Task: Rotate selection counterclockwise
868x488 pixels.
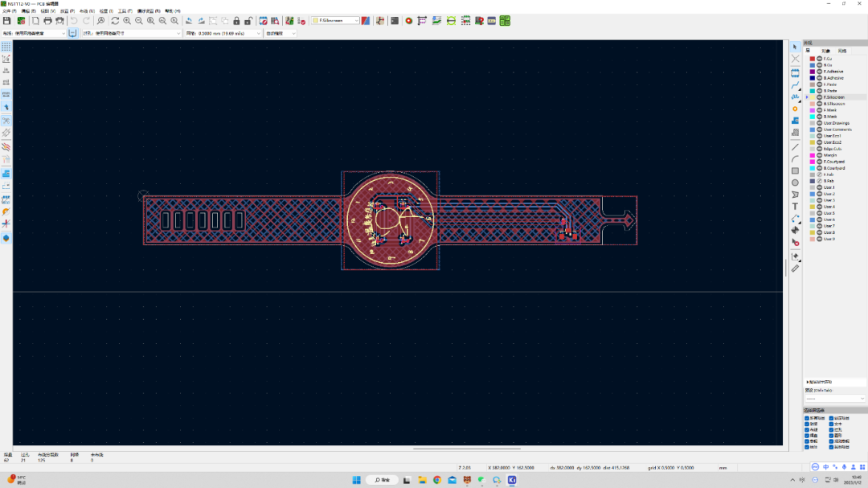Action: tap(190, 21)
